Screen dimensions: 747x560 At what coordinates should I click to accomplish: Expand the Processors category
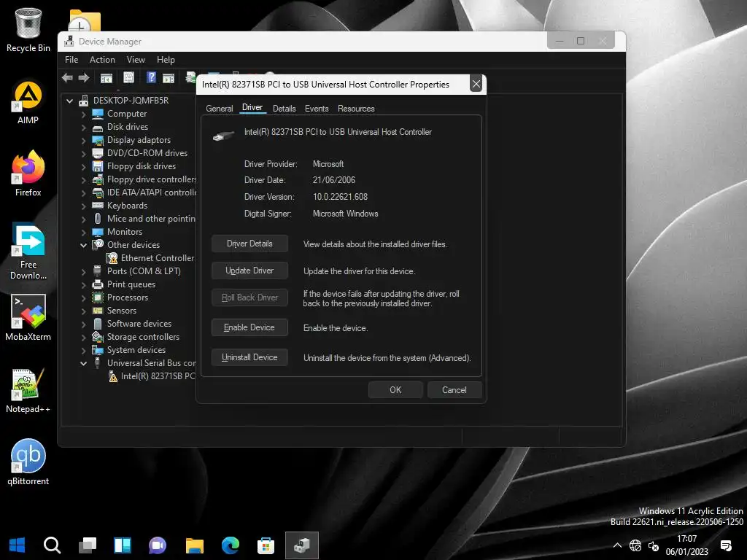click(83, 298)
